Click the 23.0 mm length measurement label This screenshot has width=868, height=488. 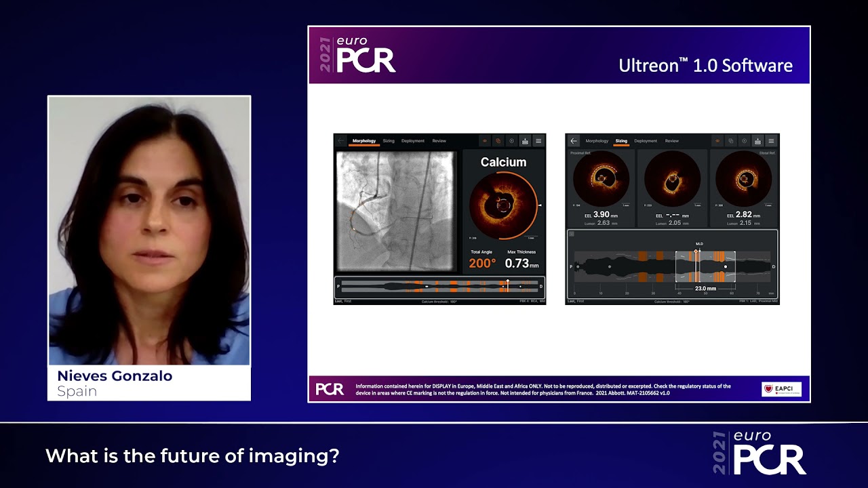(x=705, y=288)
